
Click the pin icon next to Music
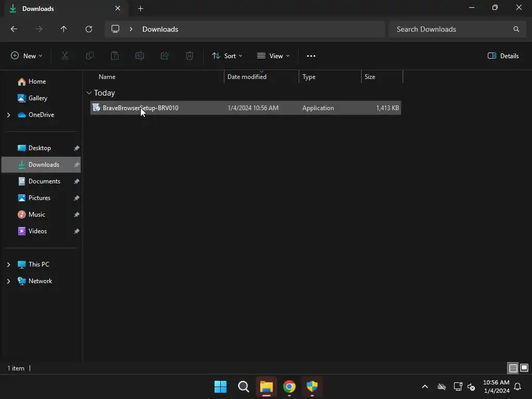[x=77, y=215]
